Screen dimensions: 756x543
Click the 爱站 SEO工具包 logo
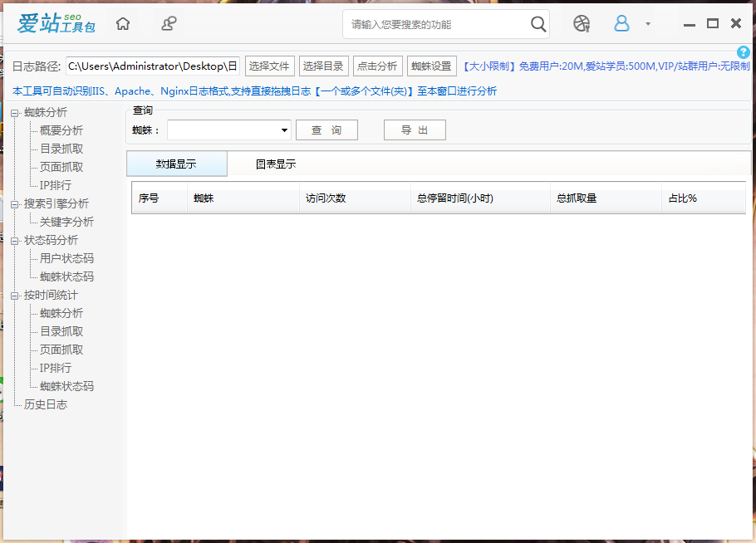click(56, 24)
